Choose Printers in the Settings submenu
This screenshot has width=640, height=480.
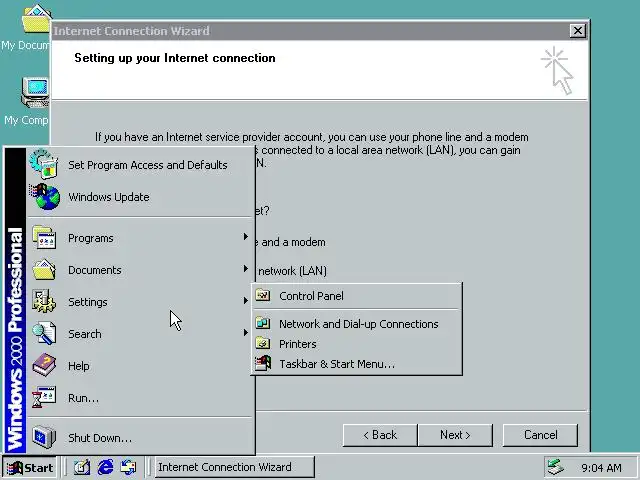click(x=357, y=344)
